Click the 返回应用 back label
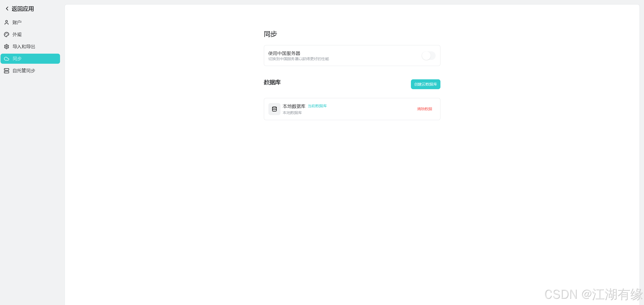 click(23, 9)
